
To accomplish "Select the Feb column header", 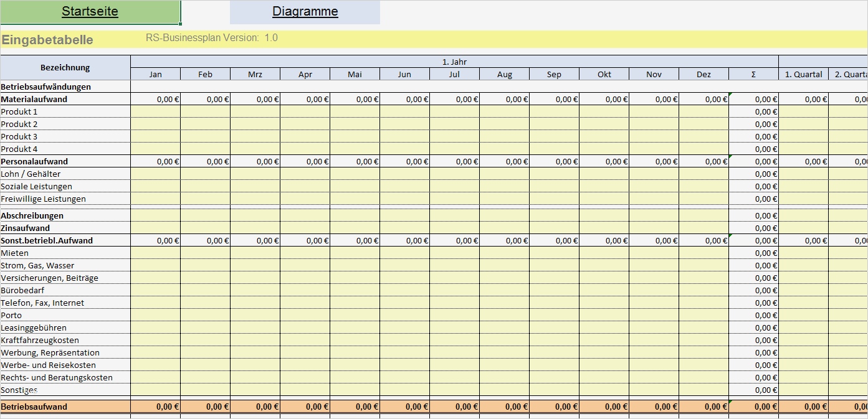I will (205, 73).
